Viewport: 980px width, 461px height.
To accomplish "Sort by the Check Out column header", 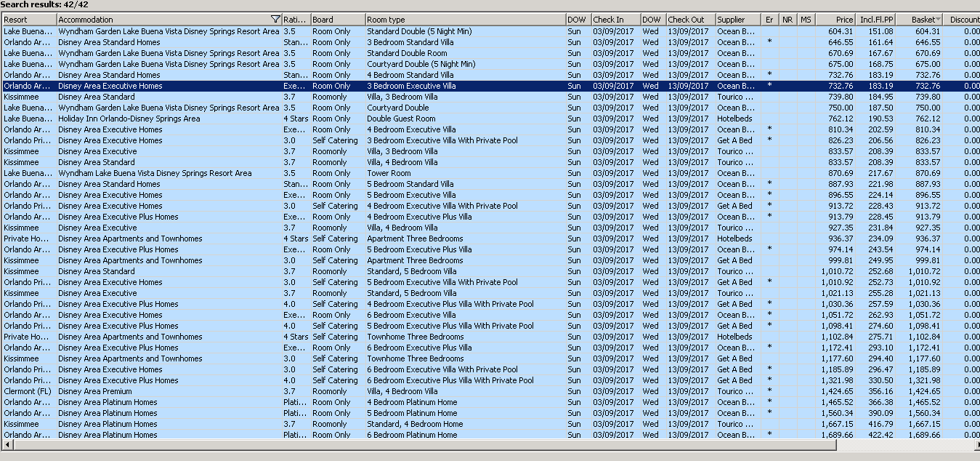I will [x=690, y=20].
